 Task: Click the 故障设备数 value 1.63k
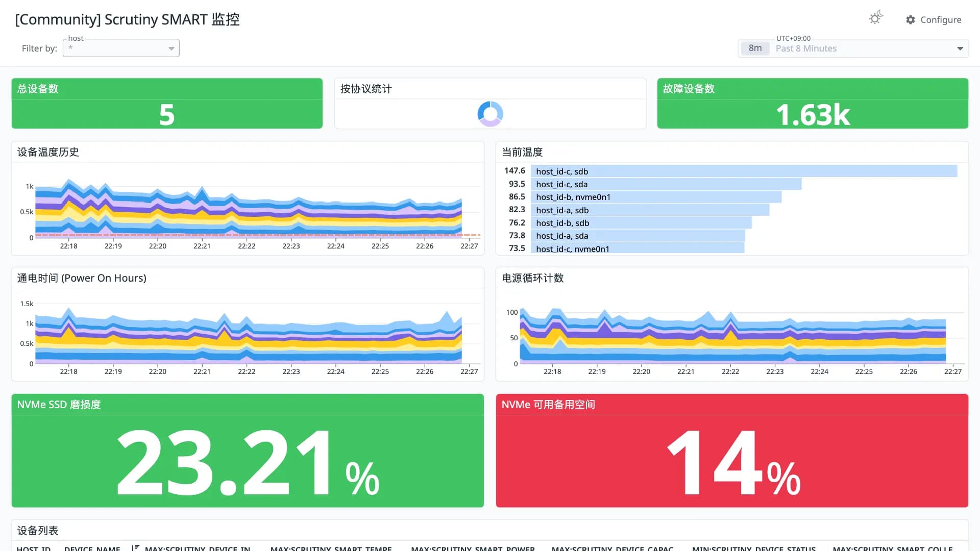pyautogui.click(x=813, y=115)
